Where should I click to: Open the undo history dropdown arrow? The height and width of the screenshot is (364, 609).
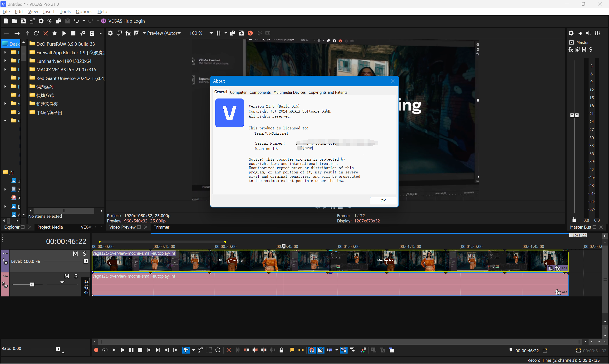[84, 21]
